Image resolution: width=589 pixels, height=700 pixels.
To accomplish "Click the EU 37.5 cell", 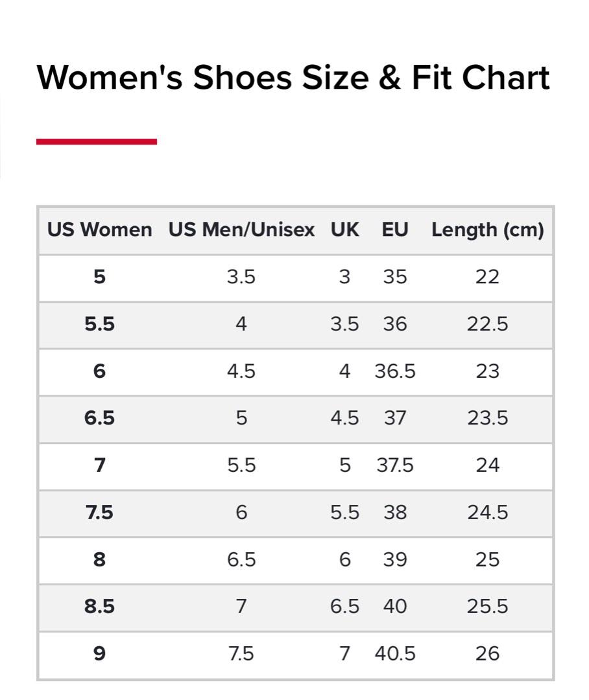I will [395, 465].
